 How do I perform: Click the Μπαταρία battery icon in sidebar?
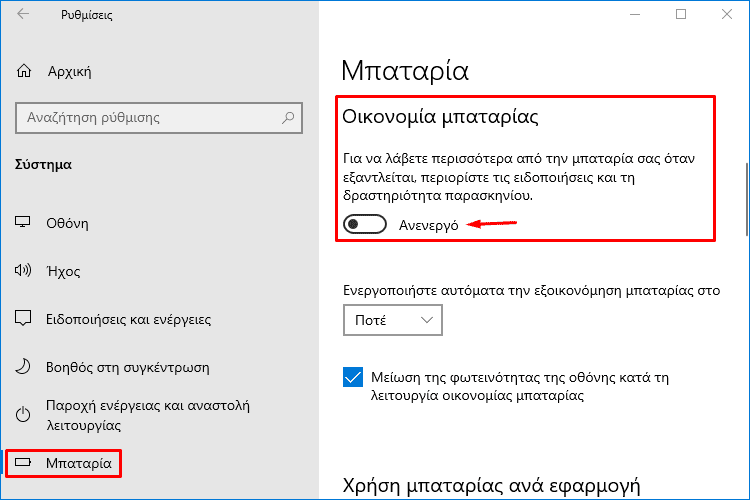(x=22, y=462)
